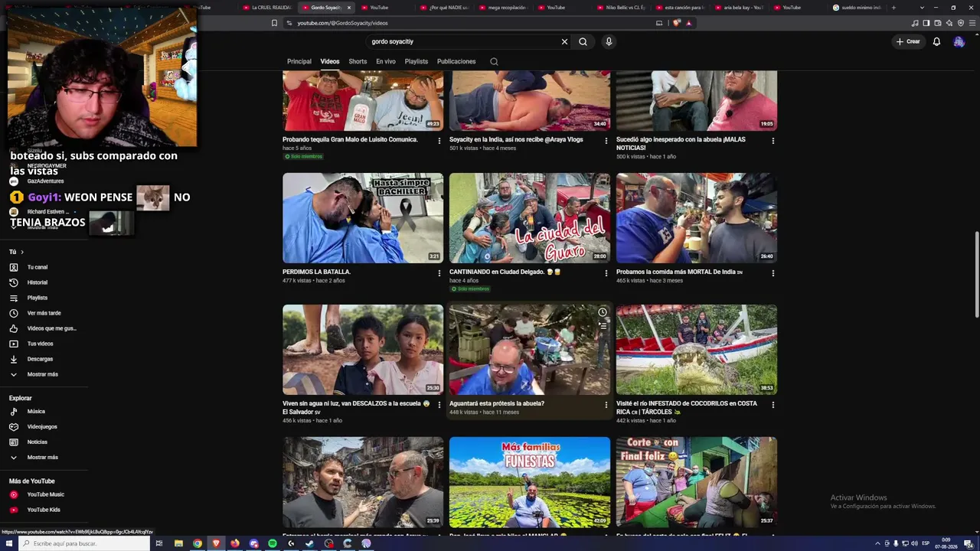This screenshot has width=980, height=551.
Task: Switch to the Niko Bellic vs CJ tab
Action: (623, 8)
